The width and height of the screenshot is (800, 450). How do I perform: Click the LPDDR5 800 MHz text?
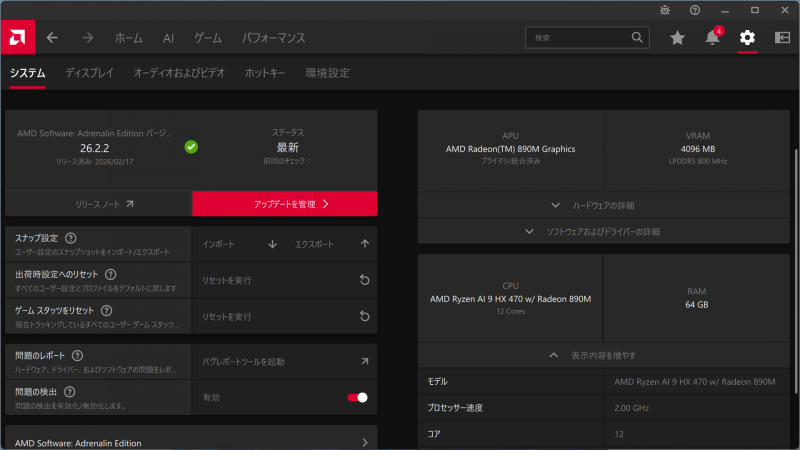(697, 161)
